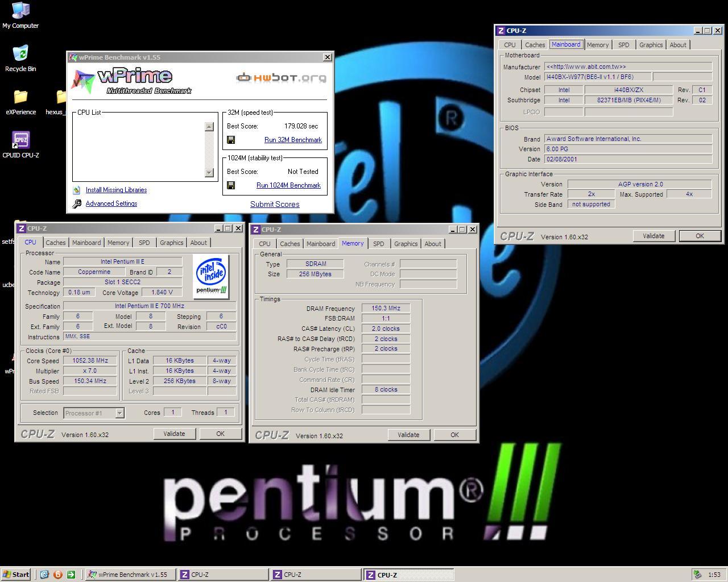Click the BIOS date 02/08/2001 value
728x582 pixels.
[x=628, y=159]
